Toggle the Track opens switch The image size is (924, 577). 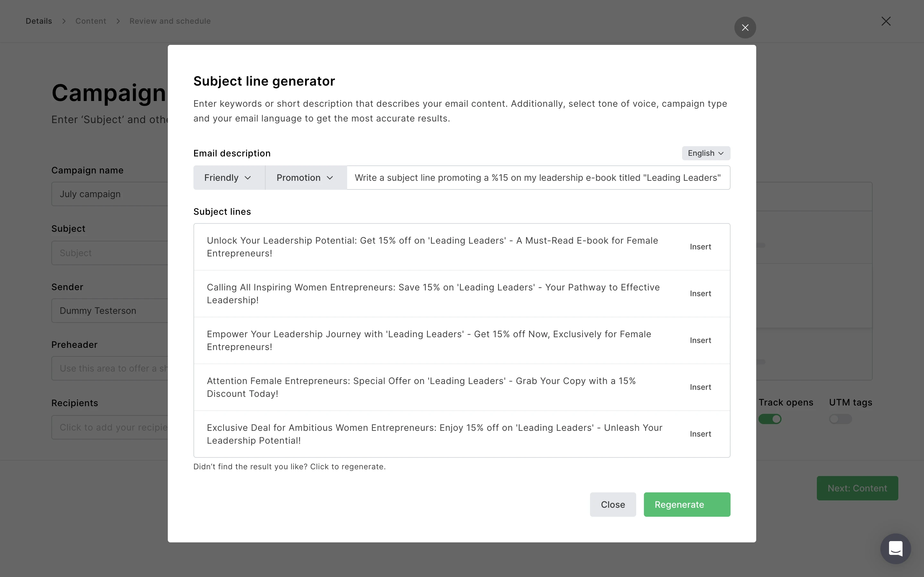(770, 419)
